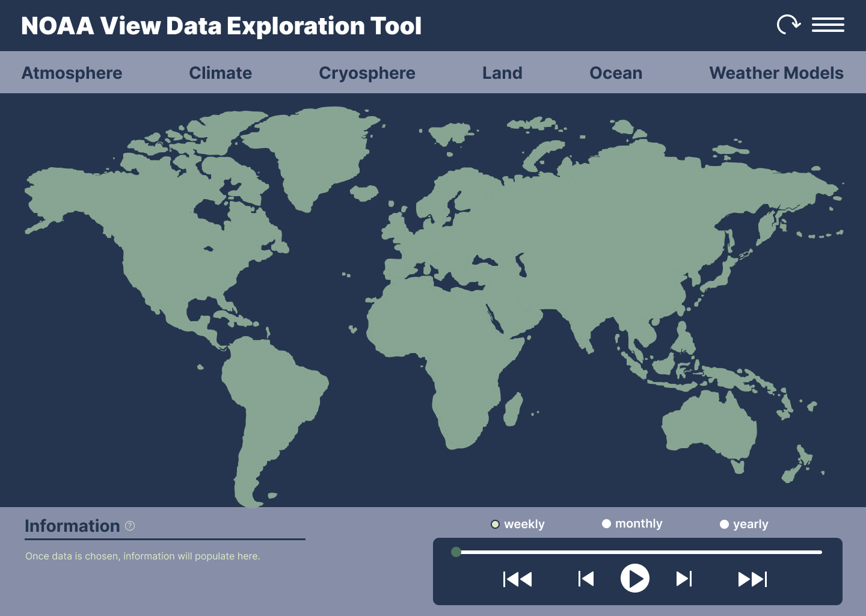The width and height of the screenshot is (866, 616).
Task: Skip to first frame button
Action: (x=517, y=579)
